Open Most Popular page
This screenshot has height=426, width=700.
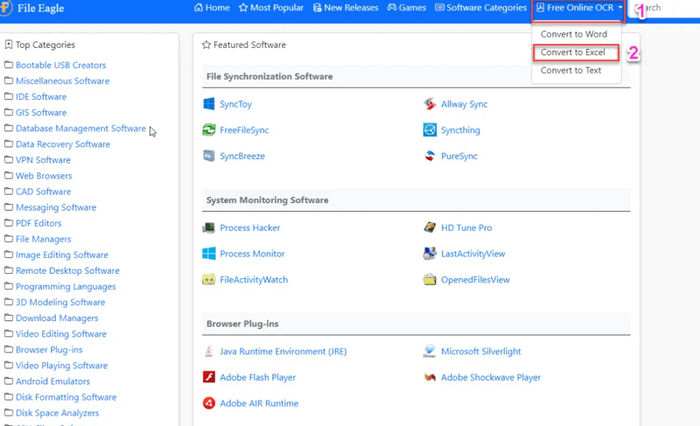[x=271, y=8]
